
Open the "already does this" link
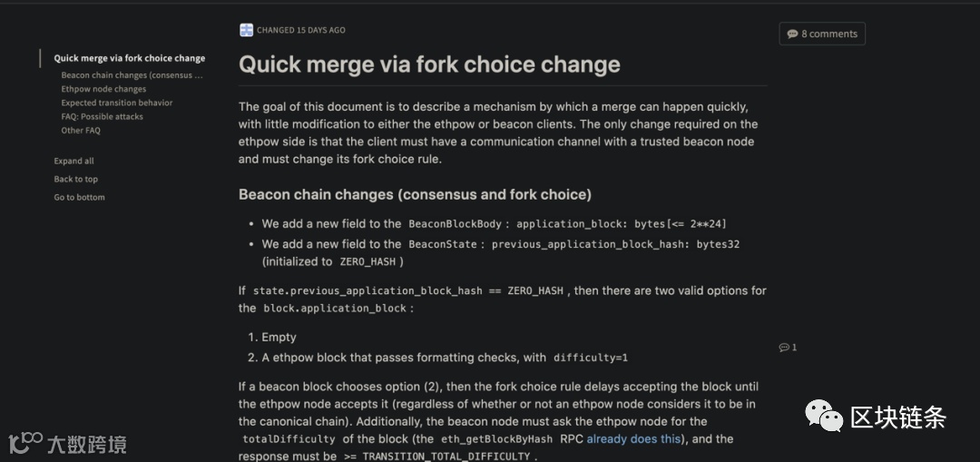click(633, 439)
